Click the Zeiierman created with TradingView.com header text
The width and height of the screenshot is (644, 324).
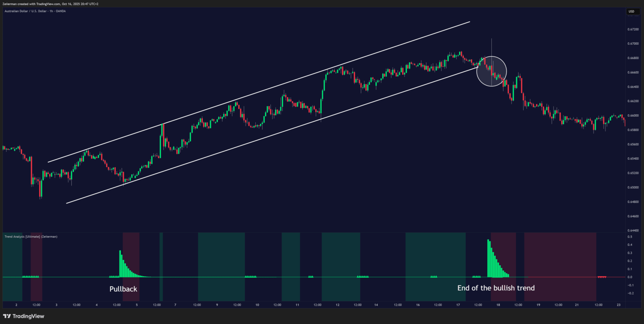pos(50,4)
